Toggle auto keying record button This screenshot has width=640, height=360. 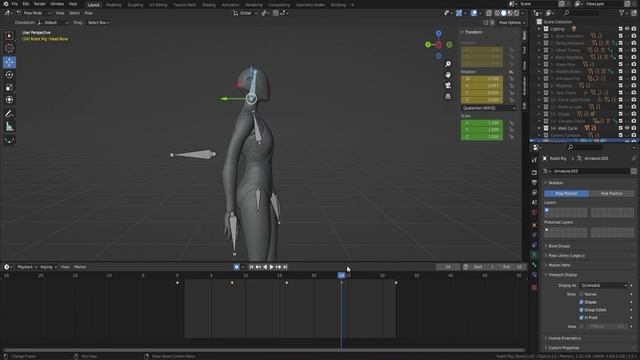click(236, 267)
